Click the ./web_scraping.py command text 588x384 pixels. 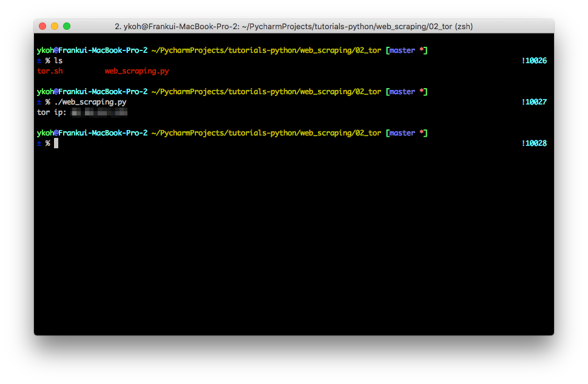90,102
